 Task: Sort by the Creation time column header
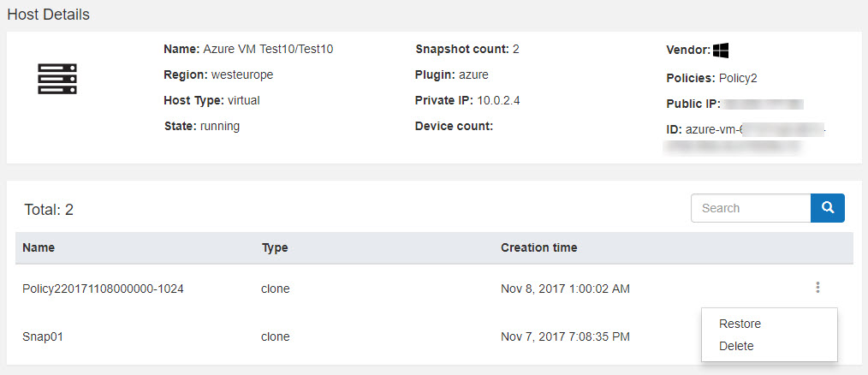coord(538,247)
